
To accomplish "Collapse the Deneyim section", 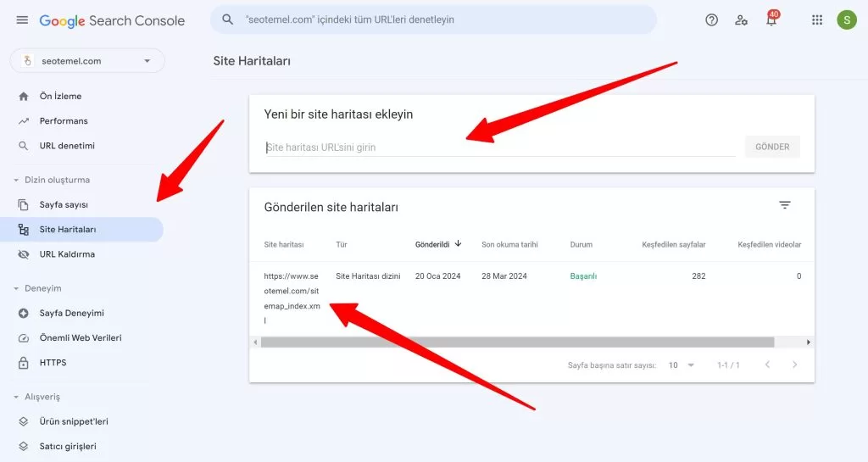I will tap(37, 288).
